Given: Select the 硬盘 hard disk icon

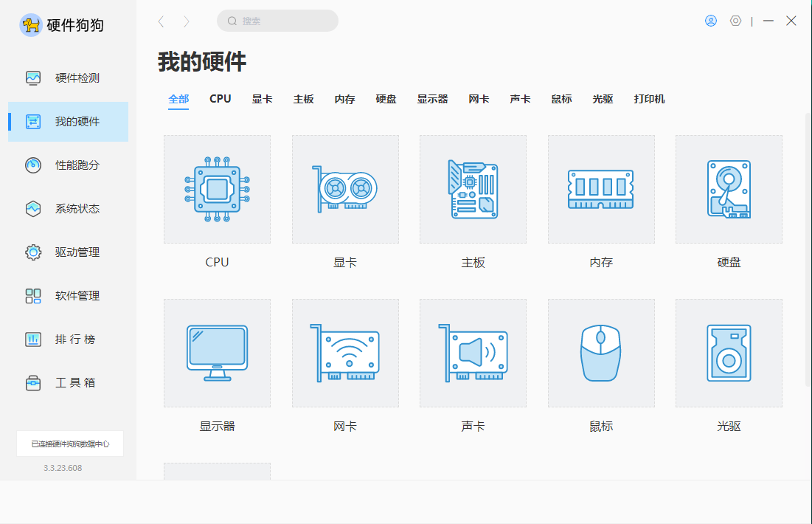Looking at the screenshot, I should [x=729, y=190].
